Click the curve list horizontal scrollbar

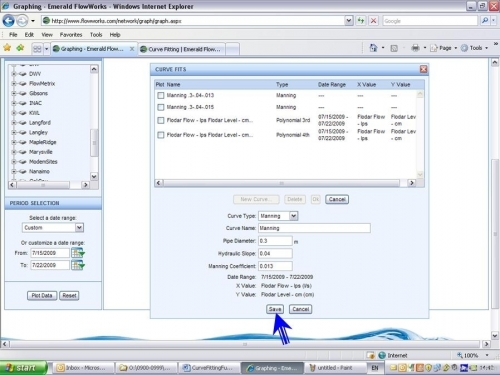281,183
